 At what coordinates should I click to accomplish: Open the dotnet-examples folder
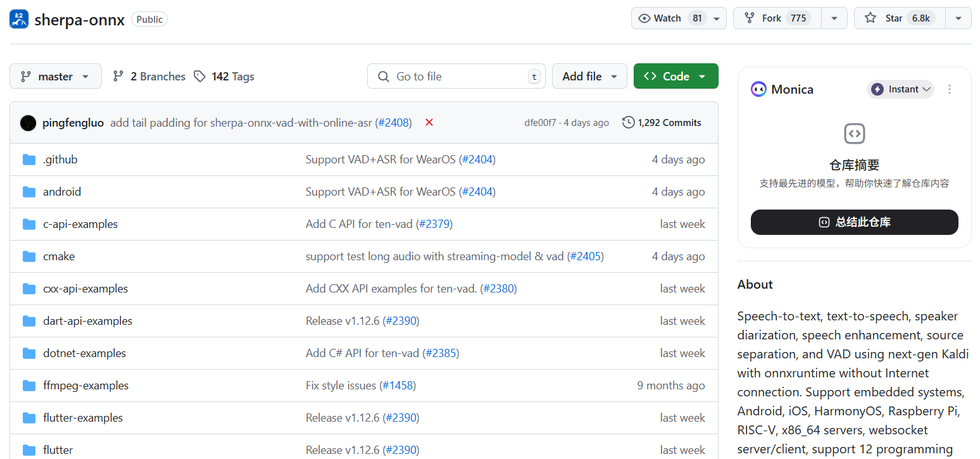pos(84,353)
